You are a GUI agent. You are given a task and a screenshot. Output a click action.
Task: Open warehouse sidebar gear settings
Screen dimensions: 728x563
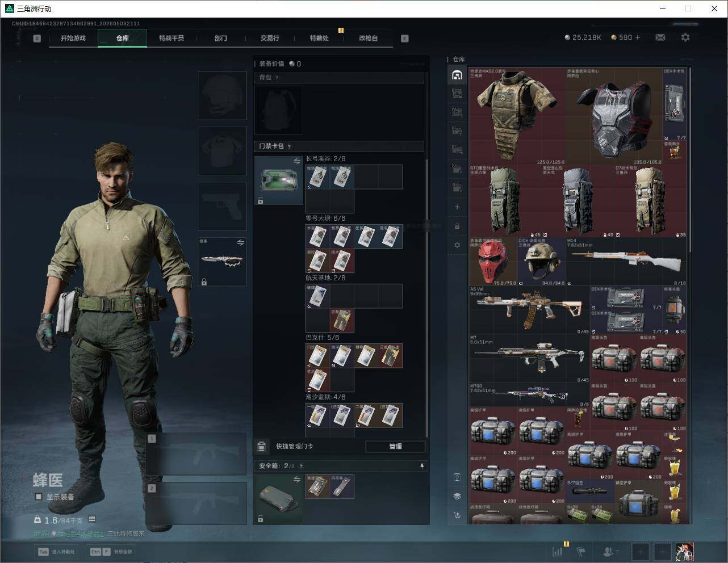[x=457, y=245]
